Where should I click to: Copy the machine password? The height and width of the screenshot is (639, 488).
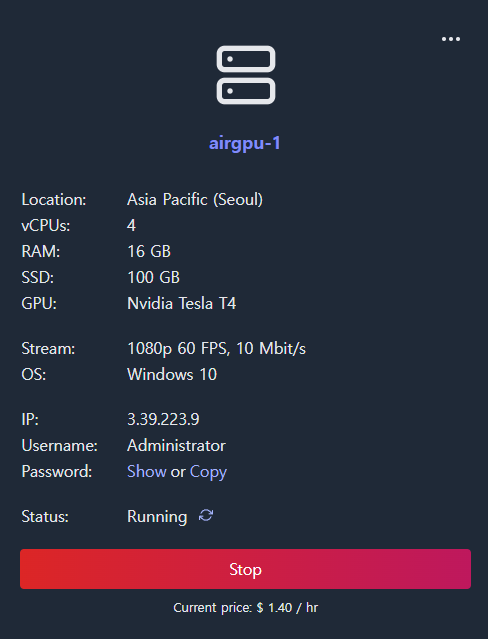[208, 472]
